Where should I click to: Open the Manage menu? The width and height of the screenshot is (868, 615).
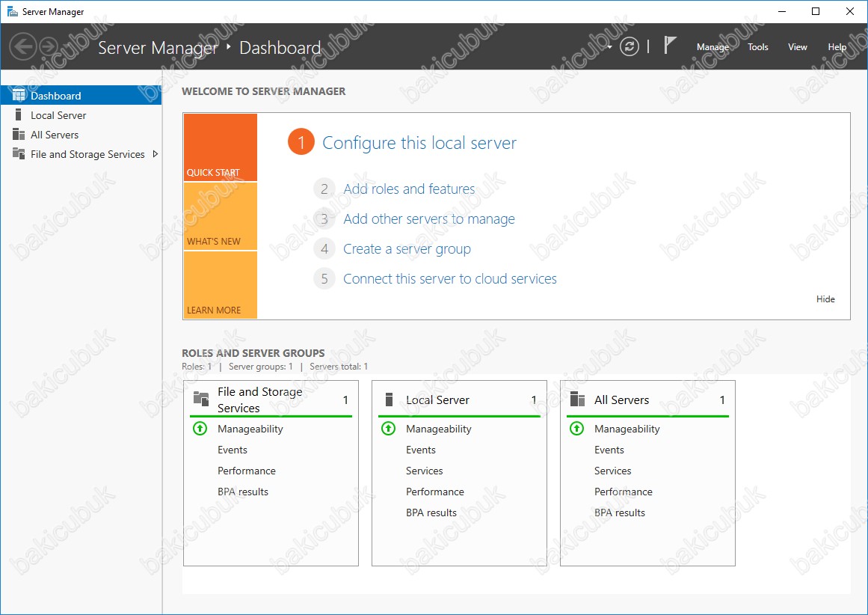[x=712, y=47]
